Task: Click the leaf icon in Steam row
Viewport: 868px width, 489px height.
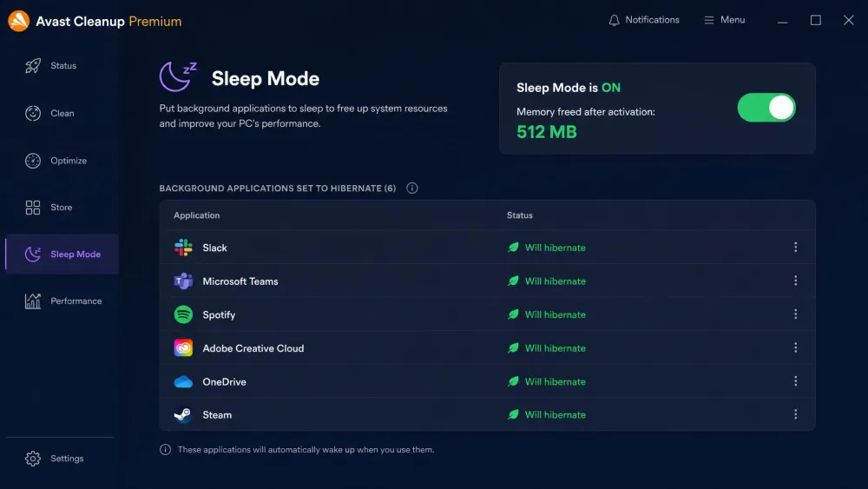Action: 513,414
